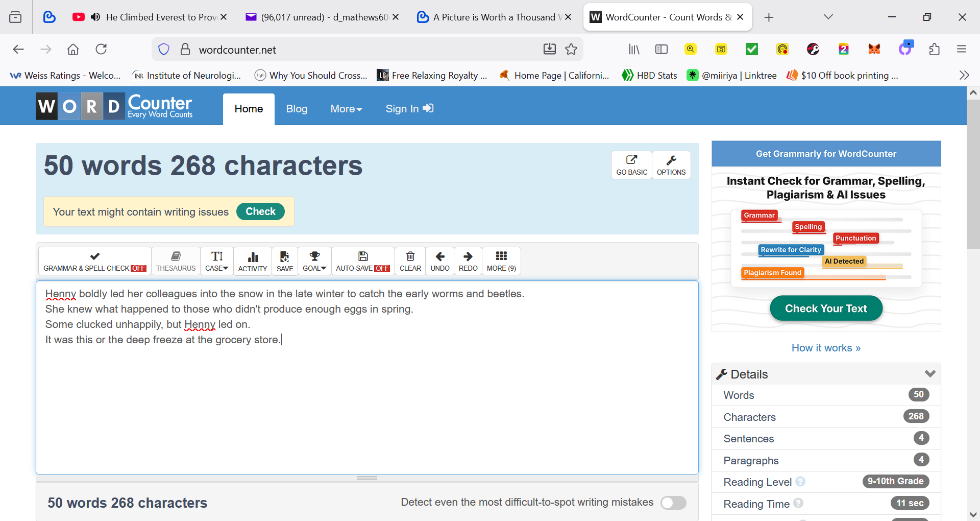The height and width of the screenshot is (521, 980).
Task: Click the Reading Level help icon
Action: (800, 482)
